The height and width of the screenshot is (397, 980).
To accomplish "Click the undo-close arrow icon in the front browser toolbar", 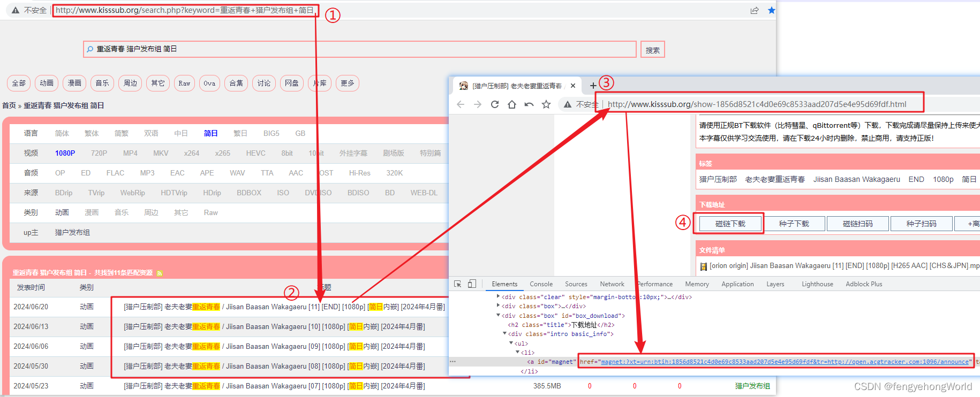I will [529, 104].
